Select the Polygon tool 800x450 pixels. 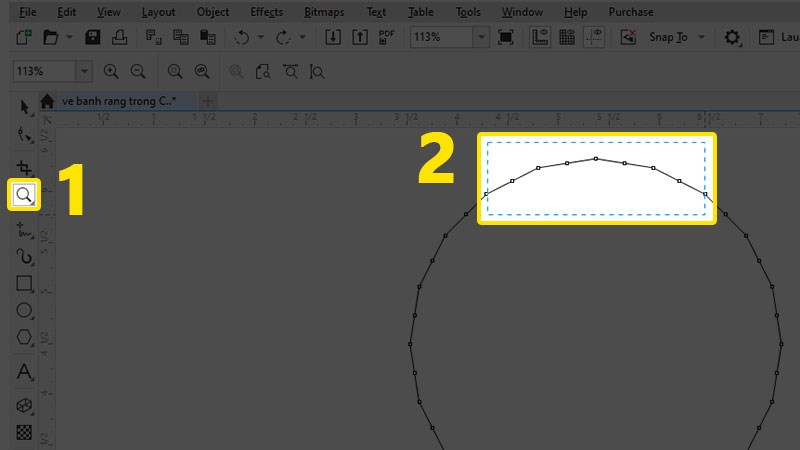[x=24, y=337]
